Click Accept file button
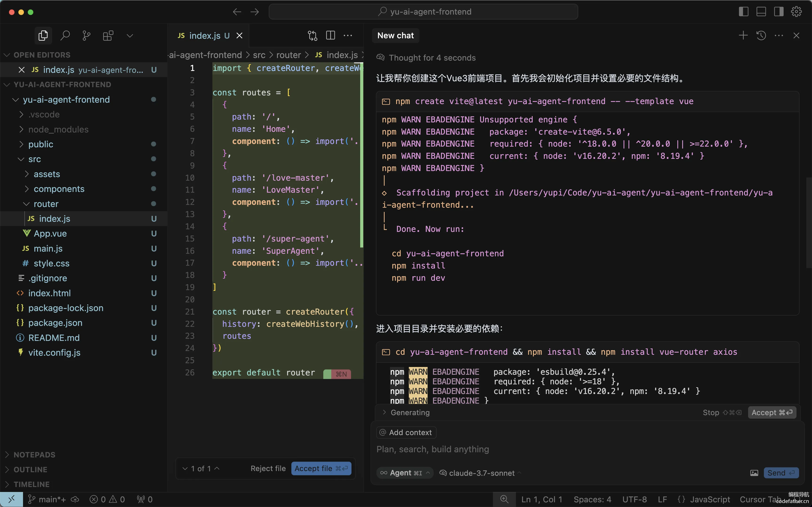The width and height of the screenshot is (812, 507). coord(321,468)
